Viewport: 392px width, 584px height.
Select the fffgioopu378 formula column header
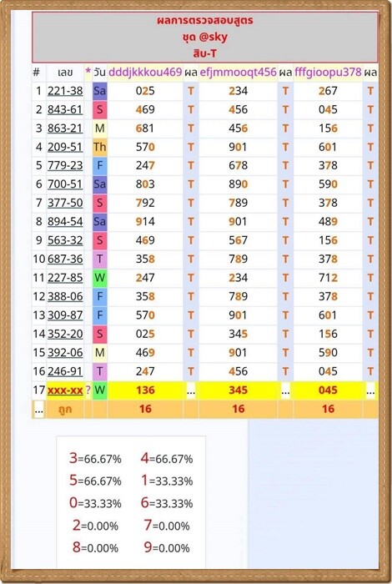click(328, 72)
